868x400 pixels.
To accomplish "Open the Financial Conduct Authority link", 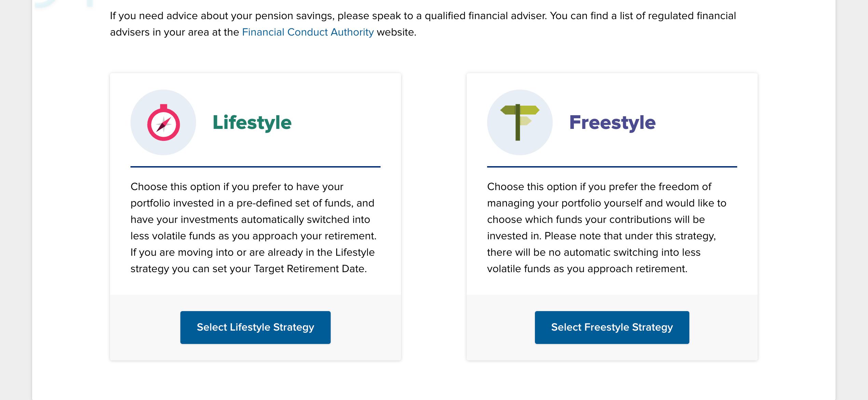I will point(308,32).
